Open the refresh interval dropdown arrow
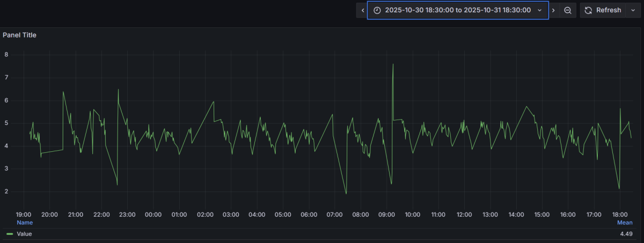This screenshot has height=243, width=644. [633, 10]
